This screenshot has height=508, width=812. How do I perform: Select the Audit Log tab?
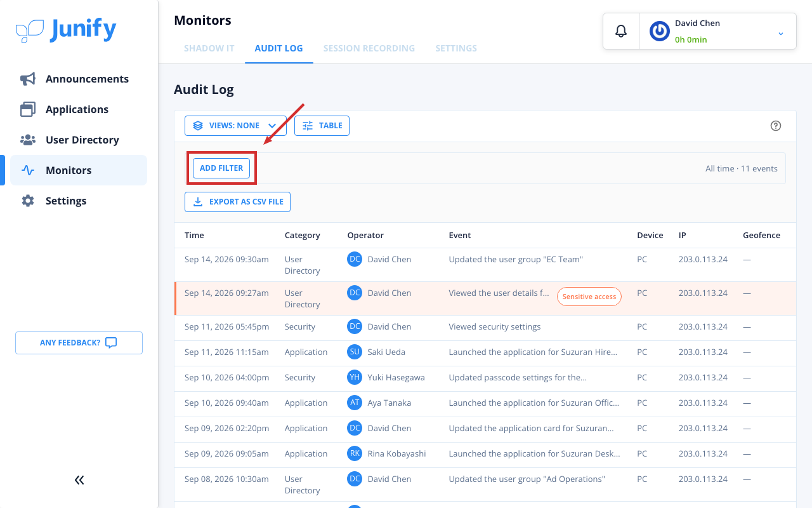coord(278,48)
